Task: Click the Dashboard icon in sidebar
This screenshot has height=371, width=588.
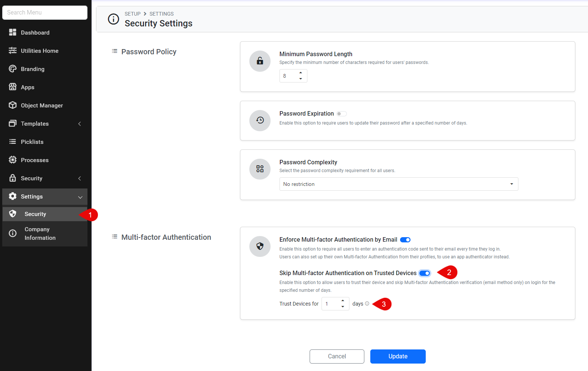Action: pos(13,32)
